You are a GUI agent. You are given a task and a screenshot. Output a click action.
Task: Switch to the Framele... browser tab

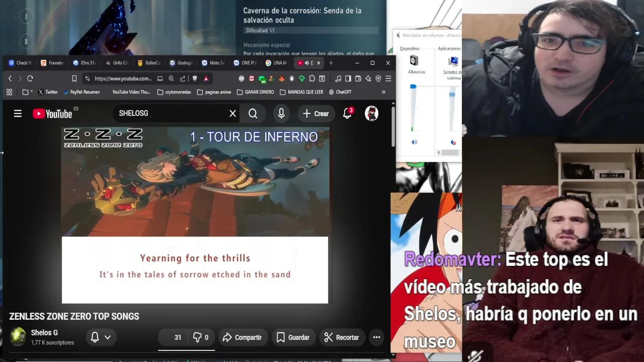(52, 63)
